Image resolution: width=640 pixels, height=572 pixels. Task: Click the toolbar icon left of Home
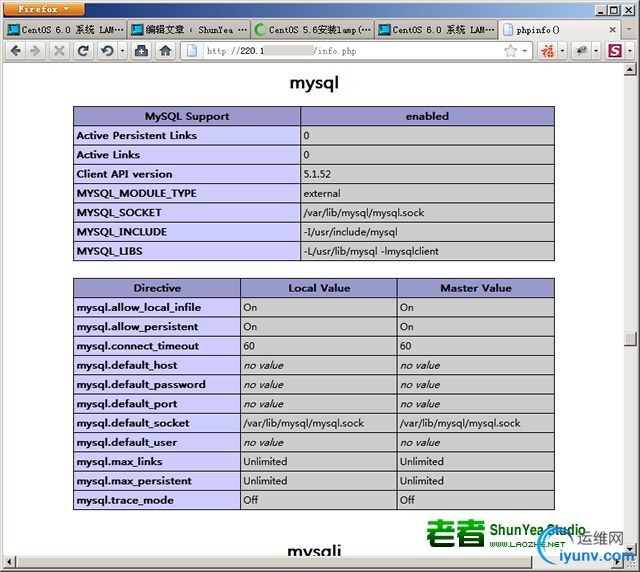tap(141, 51)
